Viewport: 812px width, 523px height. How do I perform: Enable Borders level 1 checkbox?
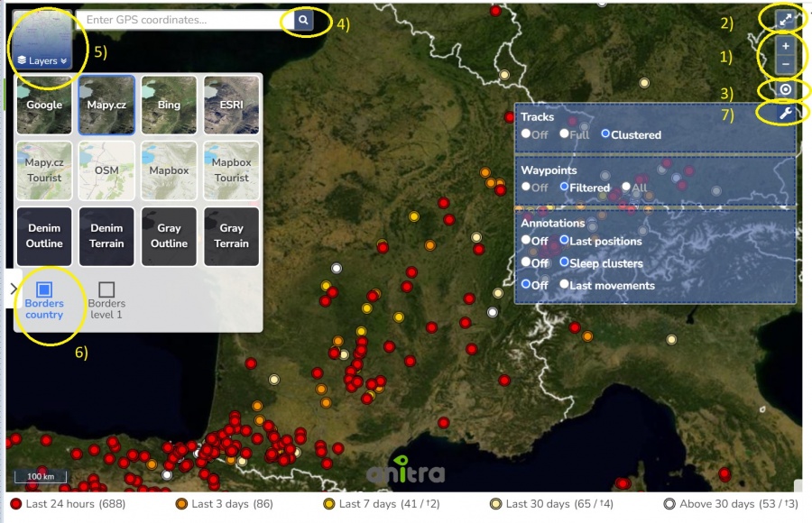tap(106, 289)
